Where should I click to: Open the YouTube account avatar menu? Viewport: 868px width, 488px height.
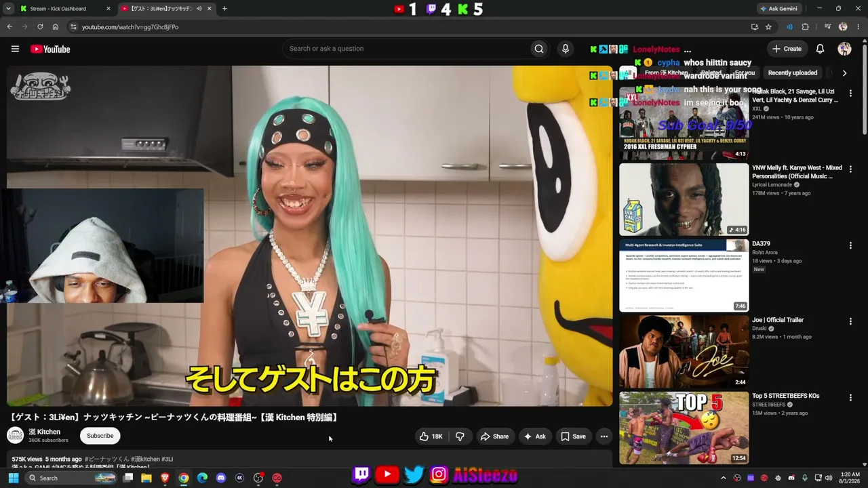tap(844, 49)
